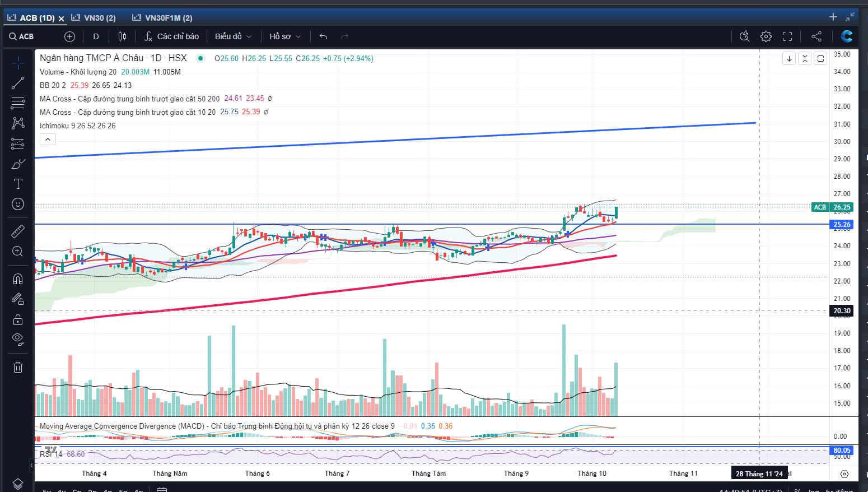Collapse the left drawing toolbar arrow
This screenshot has height=492, width=868.
coord(31,465)
